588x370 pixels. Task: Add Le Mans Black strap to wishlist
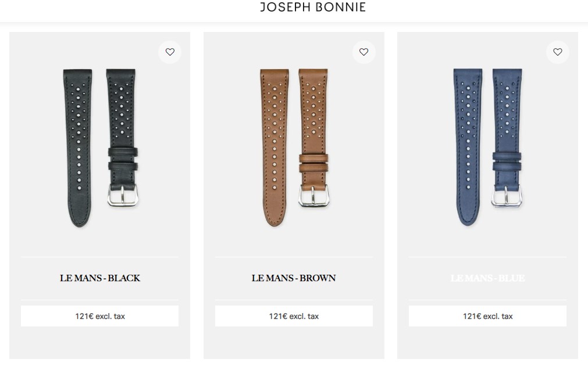point(170,52)
